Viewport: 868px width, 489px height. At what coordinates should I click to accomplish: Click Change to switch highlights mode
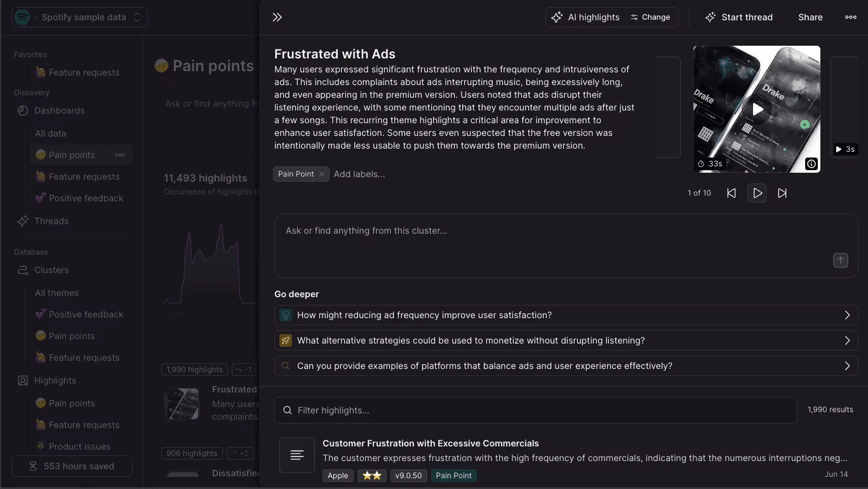click(x=650, y=17)
